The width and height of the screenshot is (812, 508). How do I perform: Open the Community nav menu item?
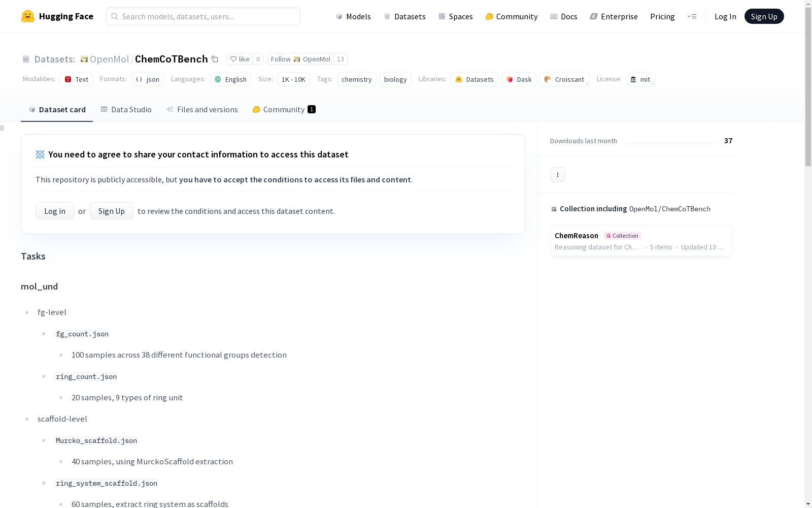click(x=511, y=16)
